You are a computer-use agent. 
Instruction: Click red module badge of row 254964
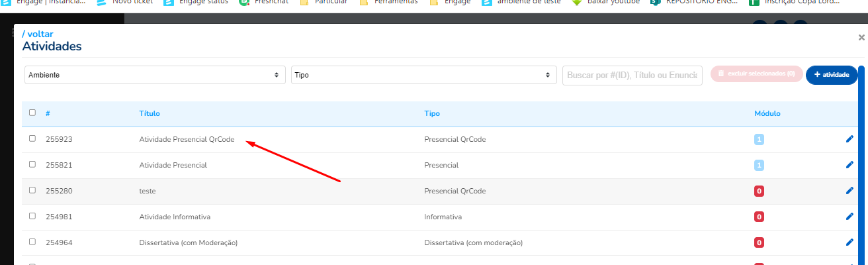[x=759, y=242]
